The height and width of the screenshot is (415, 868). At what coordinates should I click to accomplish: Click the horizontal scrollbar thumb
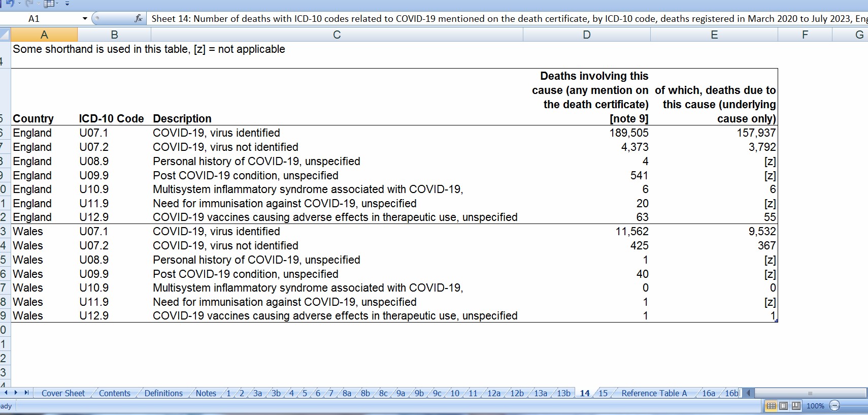(810, 393)
